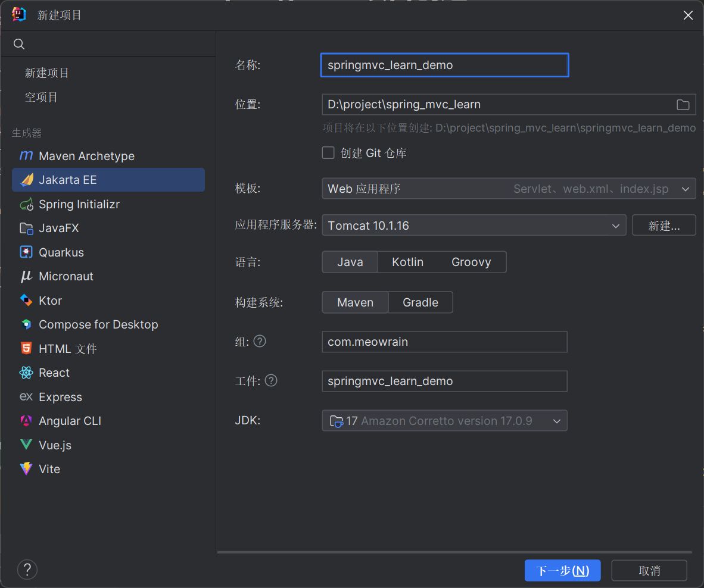Select the Vue.js generator icon
The width and height of the screenshot is (704, 588).
[x=26, y=445]
